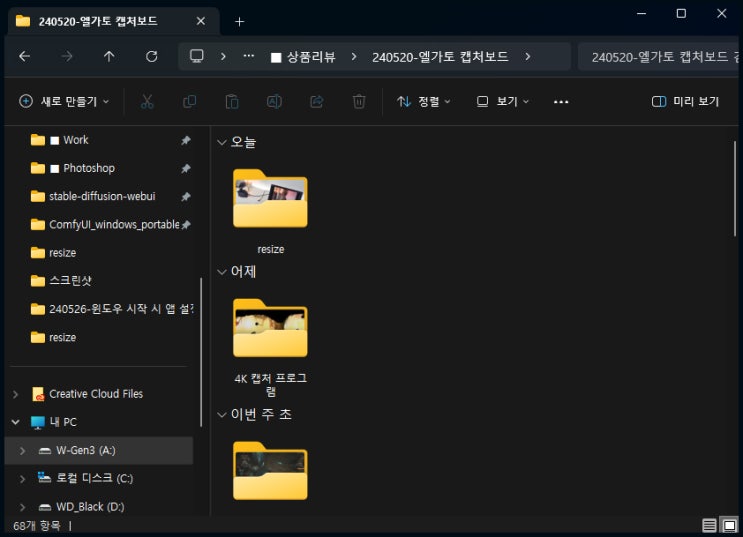
Task: Collapse the 어제 group
Action: pyautogui.click(x=221, y=272)
